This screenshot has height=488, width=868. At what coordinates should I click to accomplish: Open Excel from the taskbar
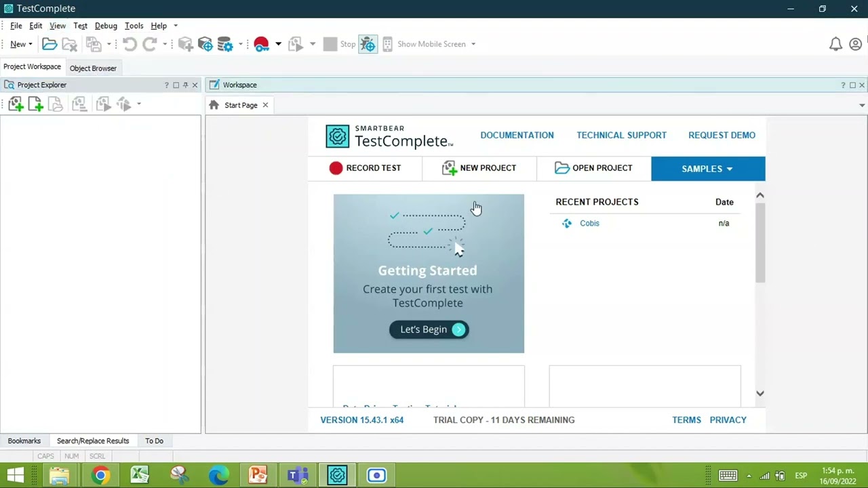click(140, 475)
